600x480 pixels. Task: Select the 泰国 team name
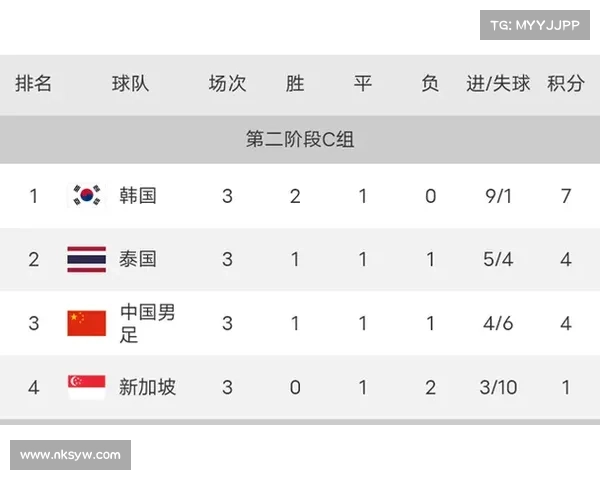tap(138, 259)
